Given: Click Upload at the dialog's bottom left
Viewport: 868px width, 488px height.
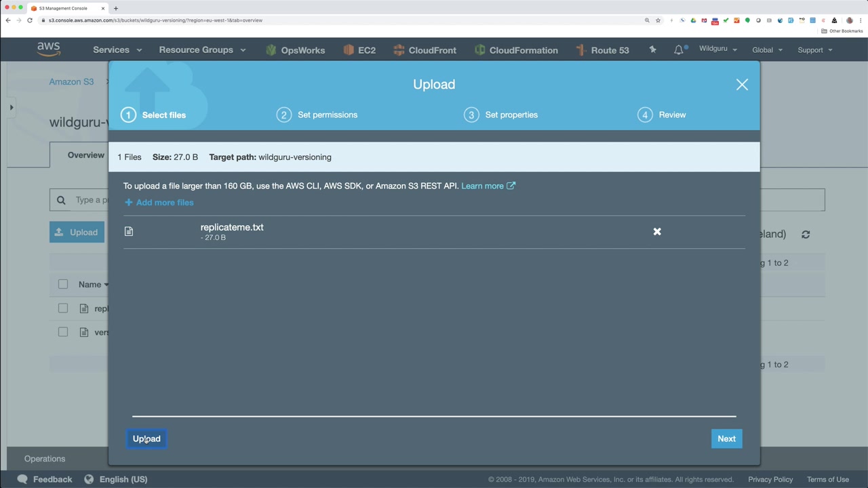Looking at the screenshot, I should point(146,439).
